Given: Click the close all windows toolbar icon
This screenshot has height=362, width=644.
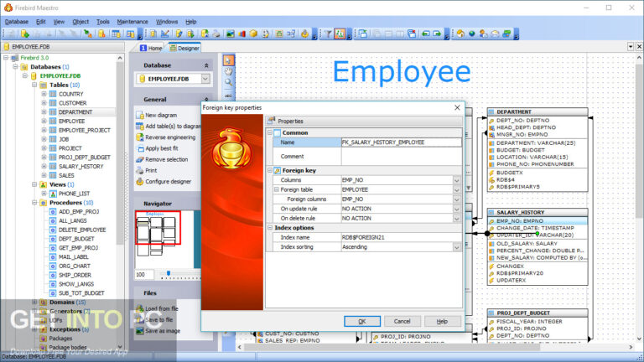Looking at the screenshot, I should [x=412, y=34].
